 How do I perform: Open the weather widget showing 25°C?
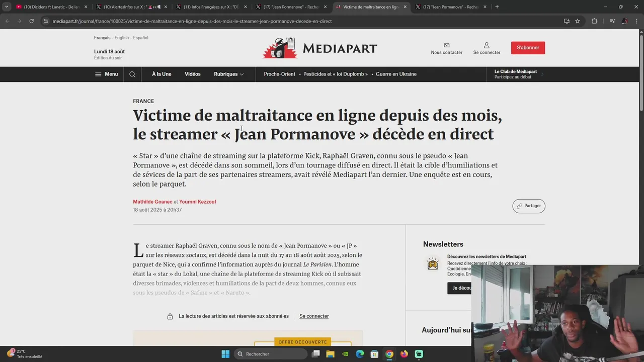point(24,354)
